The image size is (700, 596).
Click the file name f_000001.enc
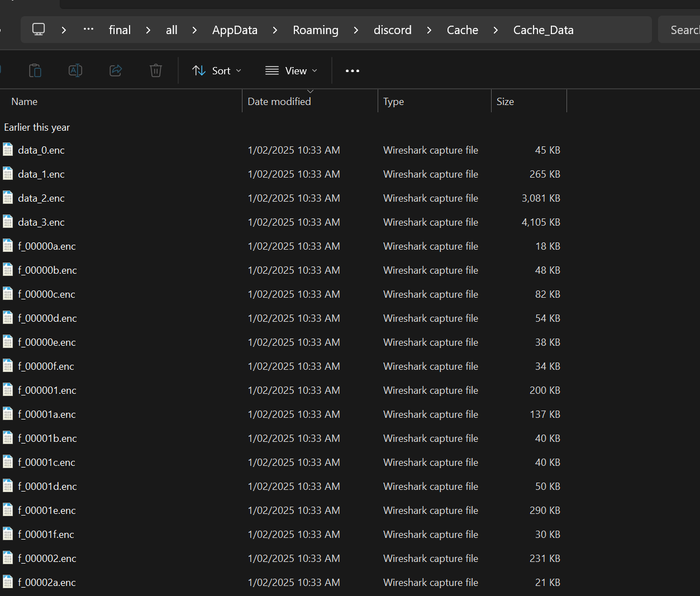click(47, 390)
